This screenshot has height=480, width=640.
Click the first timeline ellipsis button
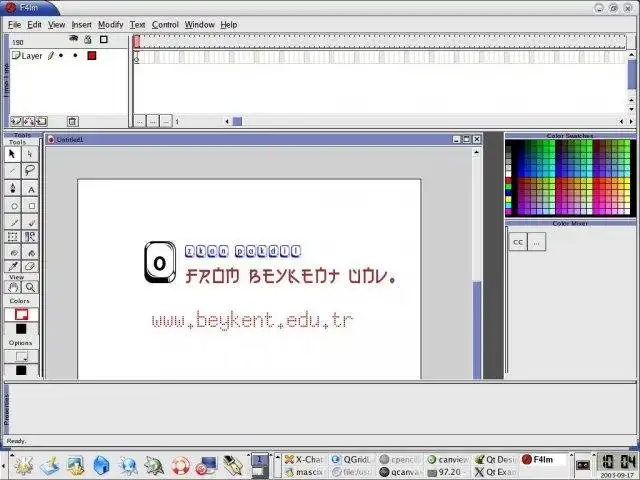coord(140,122)
